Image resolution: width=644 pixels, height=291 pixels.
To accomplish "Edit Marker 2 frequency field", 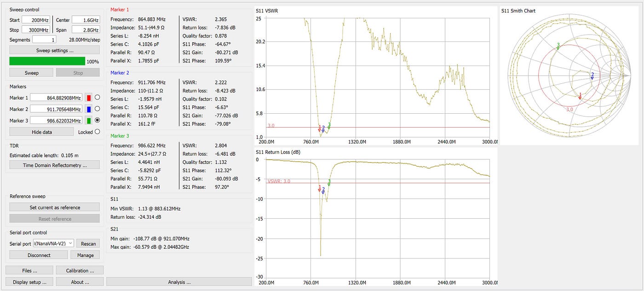I will [x=57, y=109].
